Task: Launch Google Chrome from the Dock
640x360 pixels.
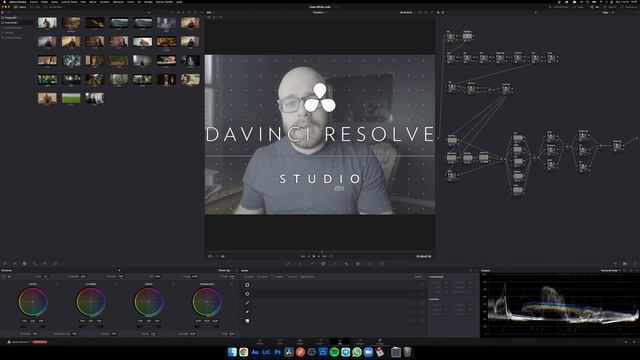Action: pos(244,352)
